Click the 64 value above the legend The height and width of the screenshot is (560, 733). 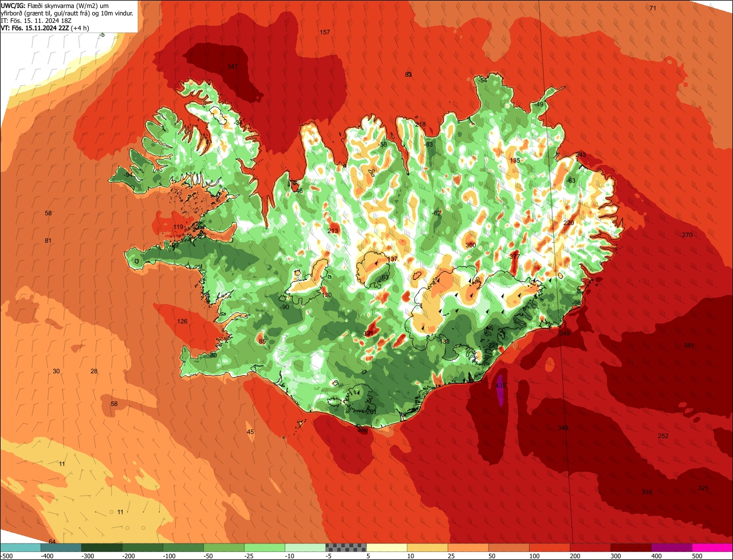tap(52, 542)
